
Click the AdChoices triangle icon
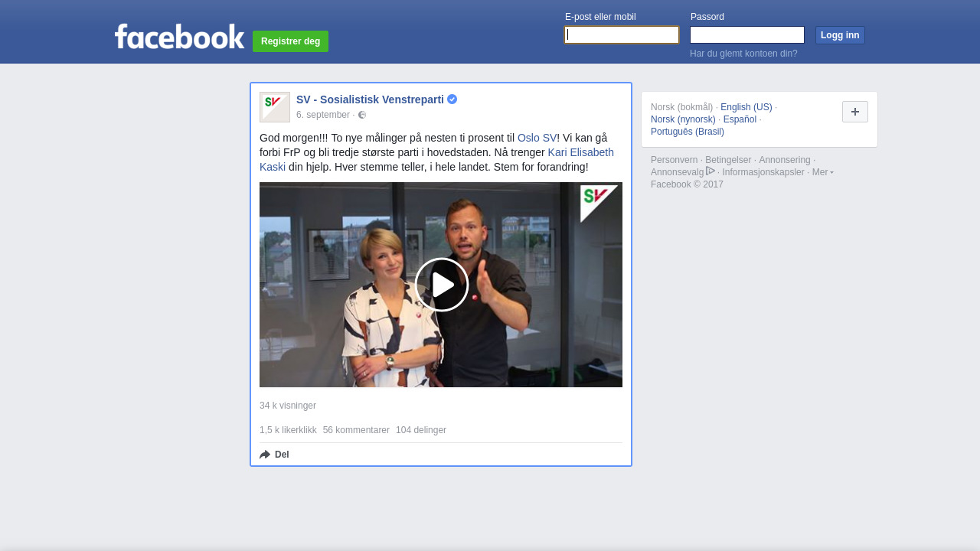[x=710, y=171]
